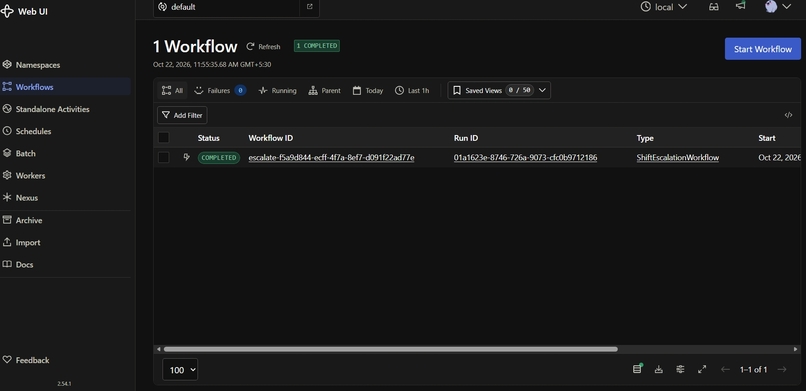Open the default namespace selector
This screenshot has height=391, width=806.
pyautogui.click(x=226, y=8)
